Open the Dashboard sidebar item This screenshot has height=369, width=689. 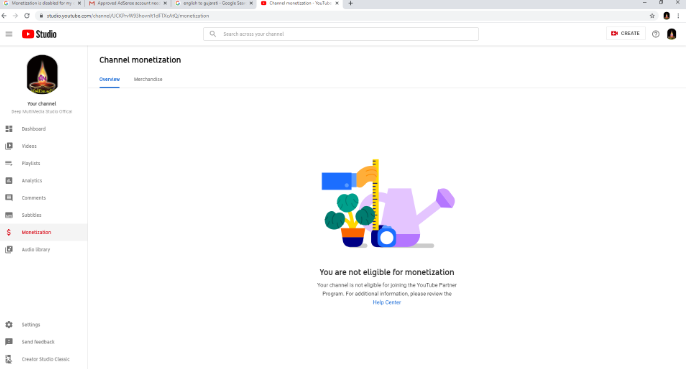(x=44, y=129)
